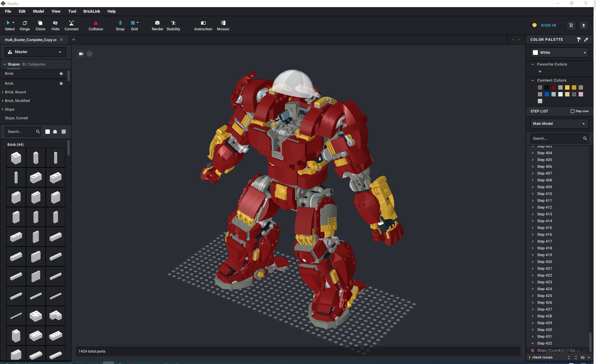Viewport: 596px width, 364px height.
Task: Reset the viewport with the target icon
Action: click(90, 54)
